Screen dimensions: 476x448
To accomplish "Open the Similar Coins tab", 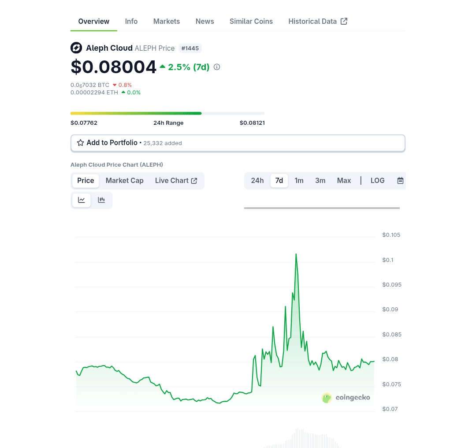I will 251,21.
